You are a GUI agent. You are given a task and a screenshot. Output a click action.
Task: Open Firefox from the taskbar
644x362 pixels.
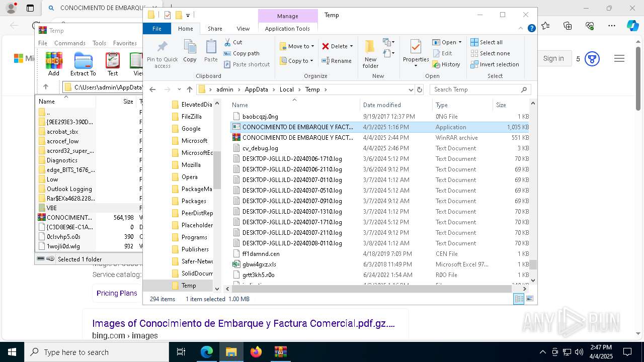[x=256, y=352]
